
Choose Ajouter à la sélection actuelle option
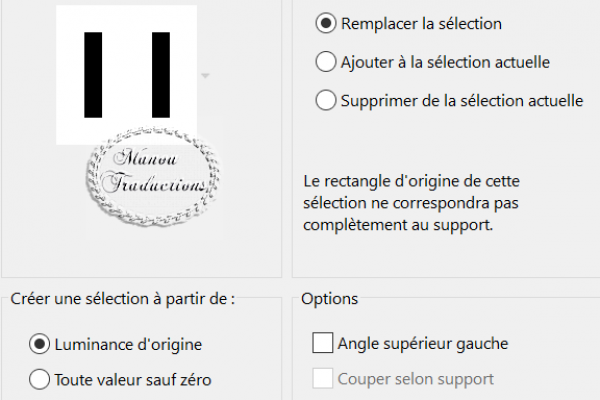tap(326, 62)
